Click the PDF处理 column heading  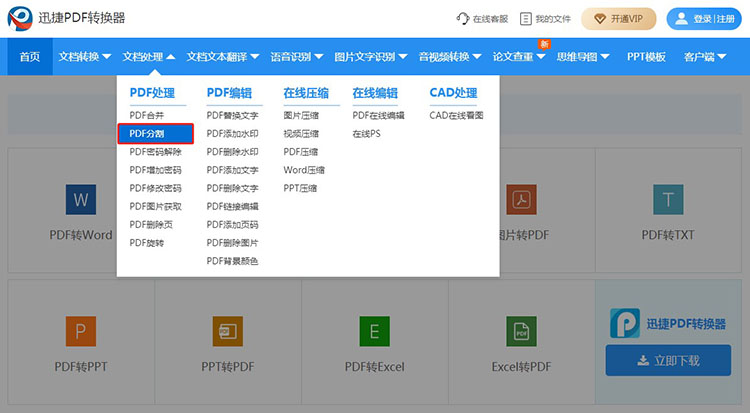(152, 92)
